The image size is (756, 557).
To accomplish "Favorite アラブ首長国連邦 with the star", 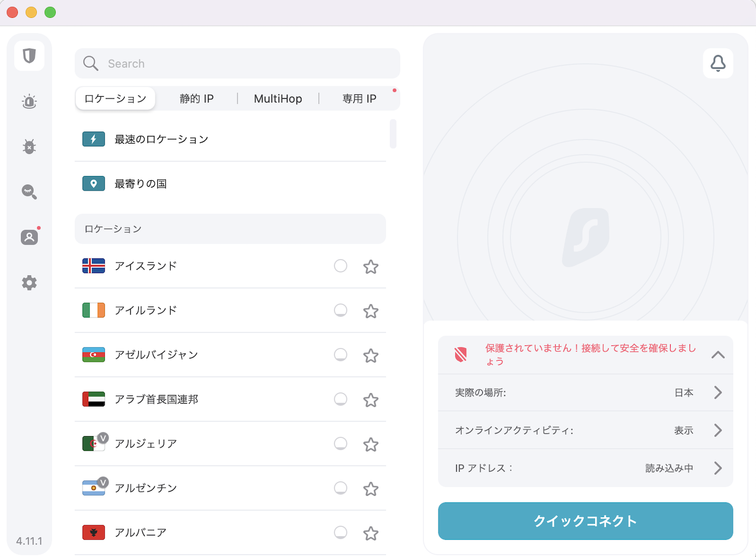I will 370,400.
